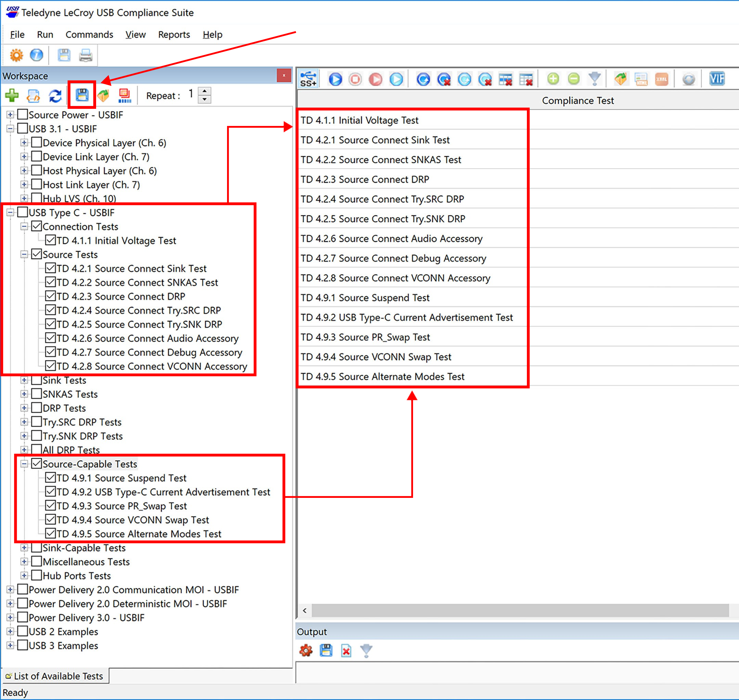Collapse the USB Type C - USBIF node
739x700 pixels.
click(x=11, y=213)
